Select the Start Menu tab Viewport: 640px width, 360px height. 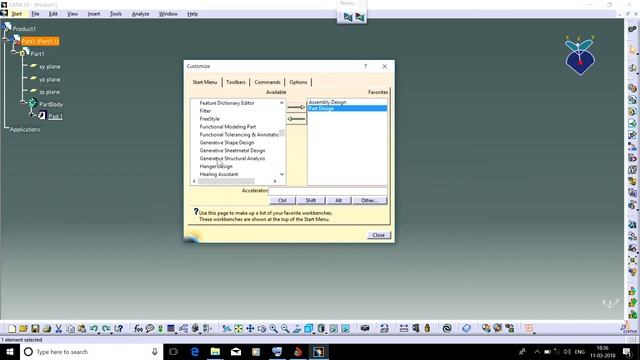[205, 82]
